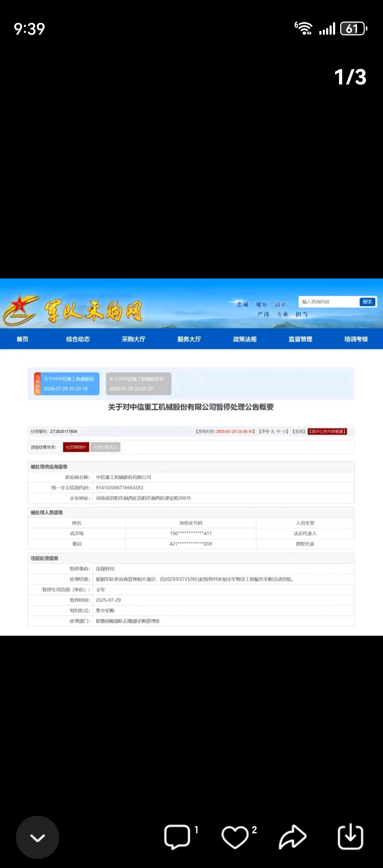Open the 服务大厅 nav tab
The image size is (383, 868).
(x=189, y=339)
